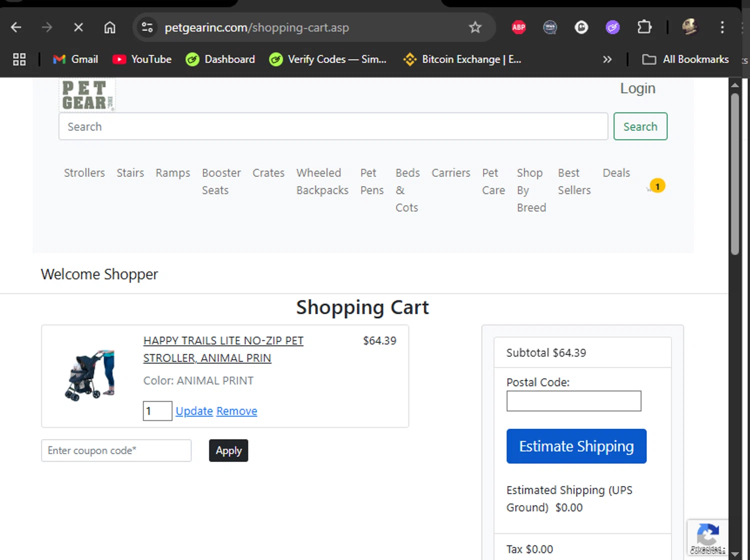View site information icon in address bar

[x=147, y=27]
